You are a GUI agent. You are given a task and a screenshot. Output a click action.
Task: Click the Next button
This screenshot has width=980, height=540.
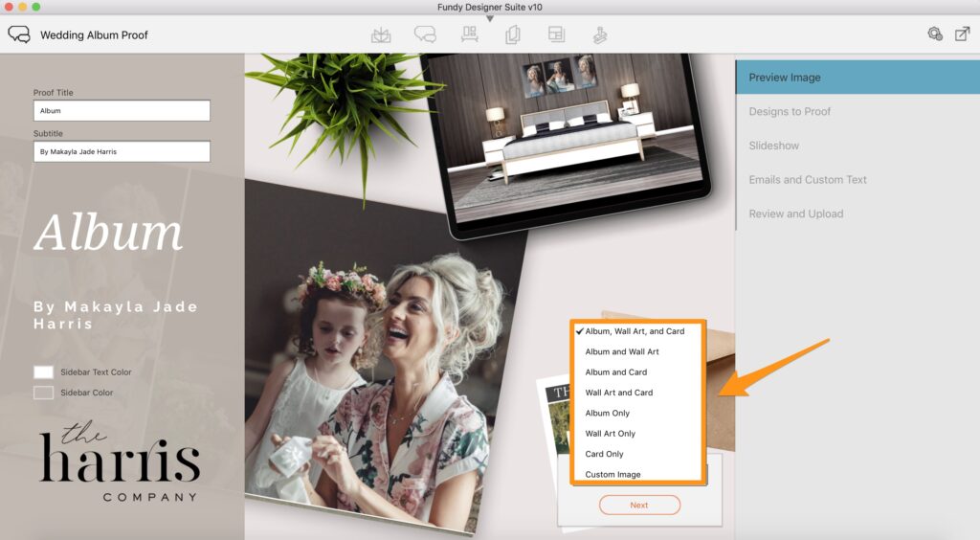tap(639, 505)
